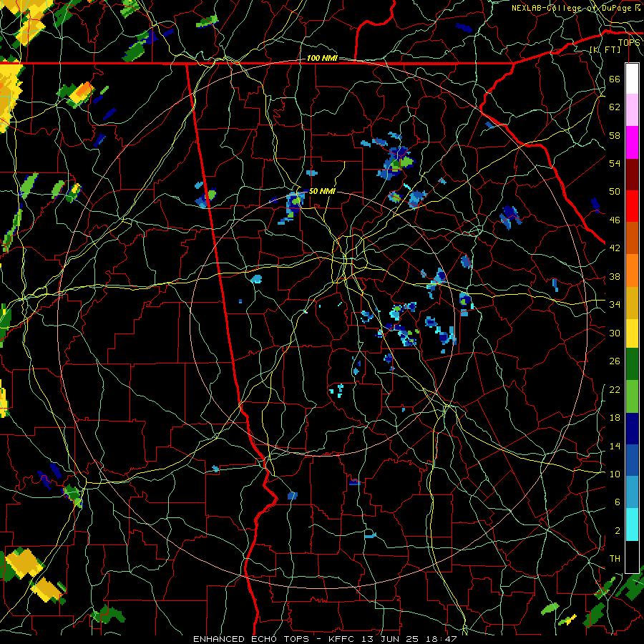Click the '6' legend value
This screenshot has width=644, height=644.
pyautogui.click(x=617, y=502)
